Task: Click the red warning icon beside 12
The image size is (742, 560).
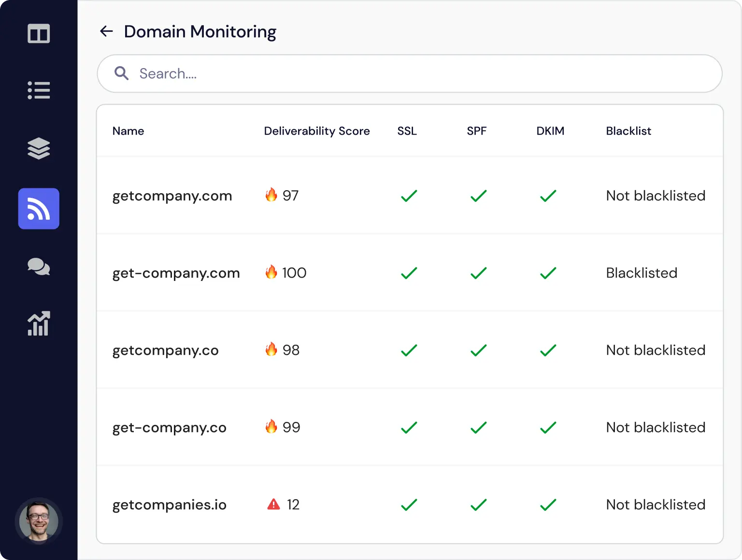Action: [x=273, y=504]
